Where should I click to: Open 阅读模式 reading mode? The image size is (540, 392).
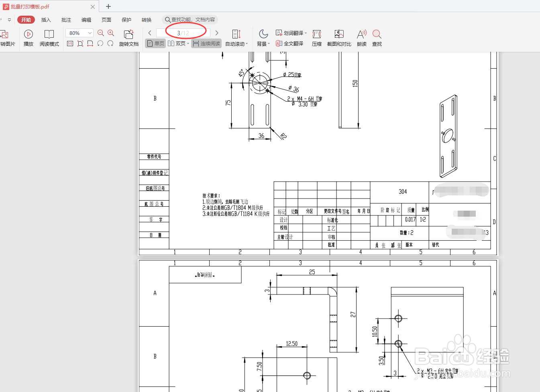click(49, 38)
